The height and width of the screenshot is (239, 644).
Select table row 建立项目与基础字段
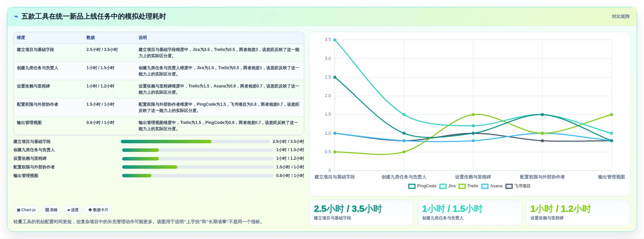tap(159, 53)
